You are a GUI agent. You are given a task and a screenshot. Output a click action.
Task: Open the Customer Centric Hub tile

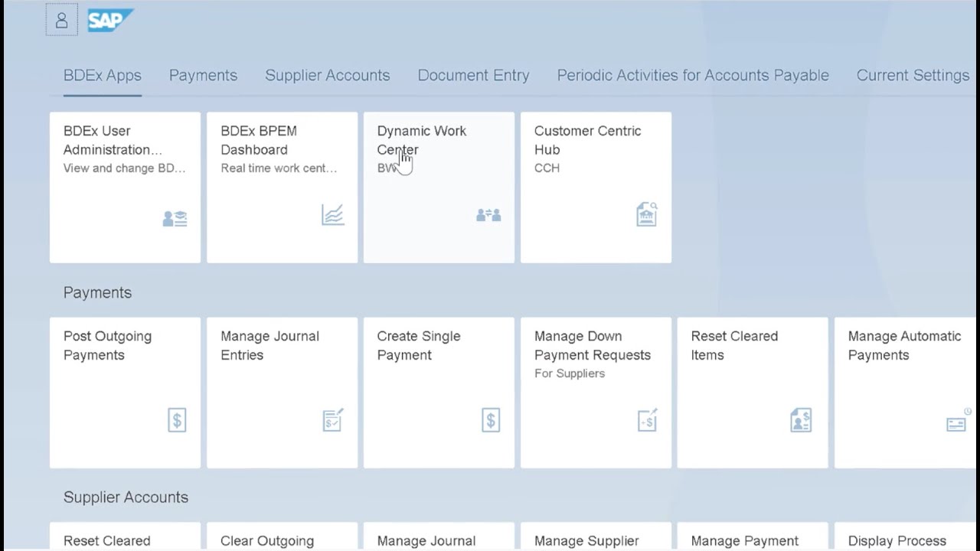coord(596,187)
